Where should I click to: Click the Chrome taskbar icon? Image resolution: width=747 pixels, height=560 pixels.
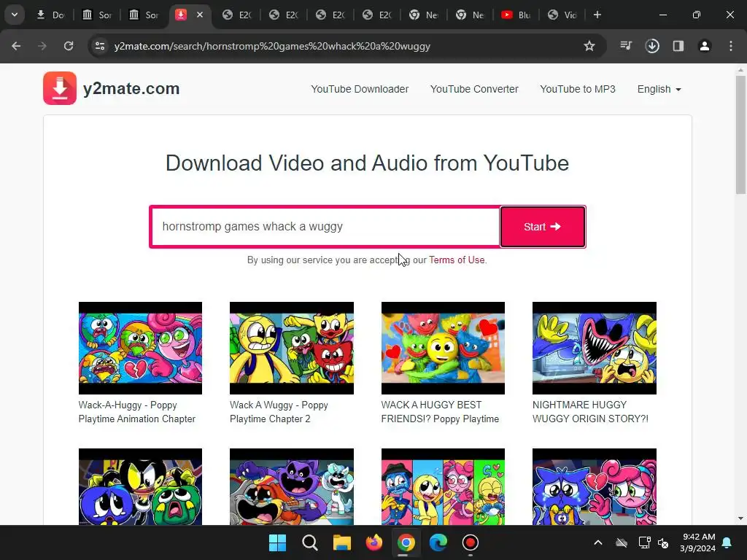click(406, 542)
